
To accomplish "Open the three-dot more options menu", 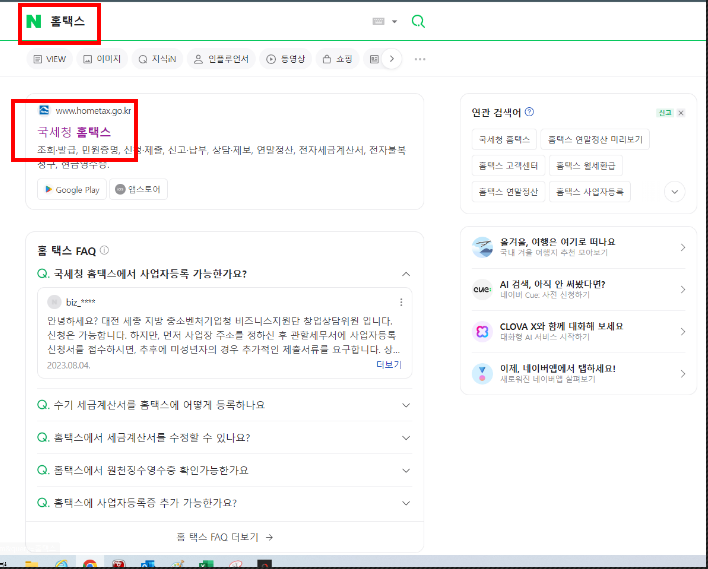I will (420, 59).
